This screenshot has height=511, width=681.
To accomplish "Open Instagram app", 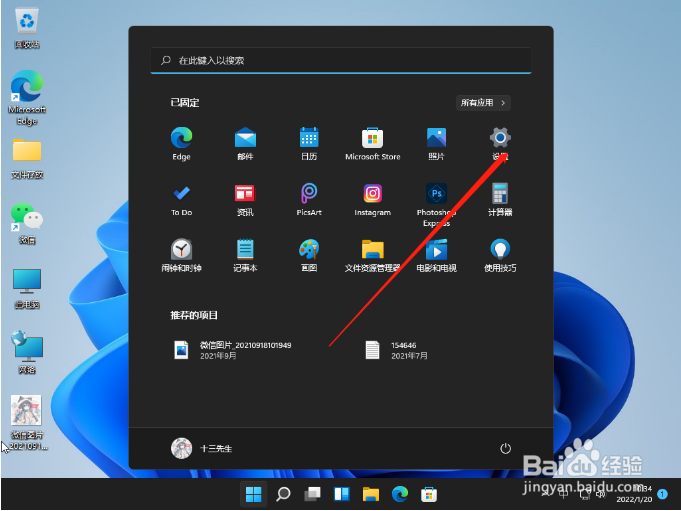I will tap(373, 199).
